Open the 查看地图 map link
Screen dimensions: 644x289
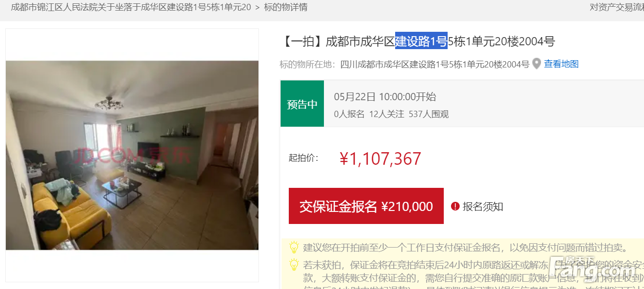561,64
